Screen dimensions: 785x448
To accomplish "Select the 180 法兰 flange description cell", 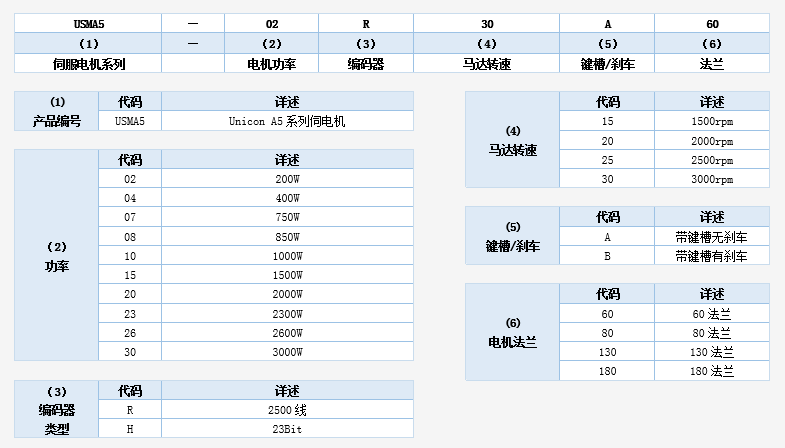I will [x=712, y=371].
